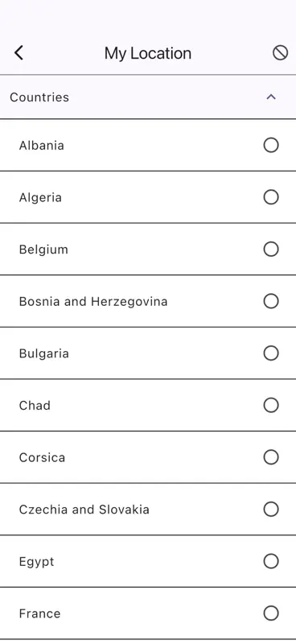Tap the Bosnia and Herzegovina label

pos(93,302)
